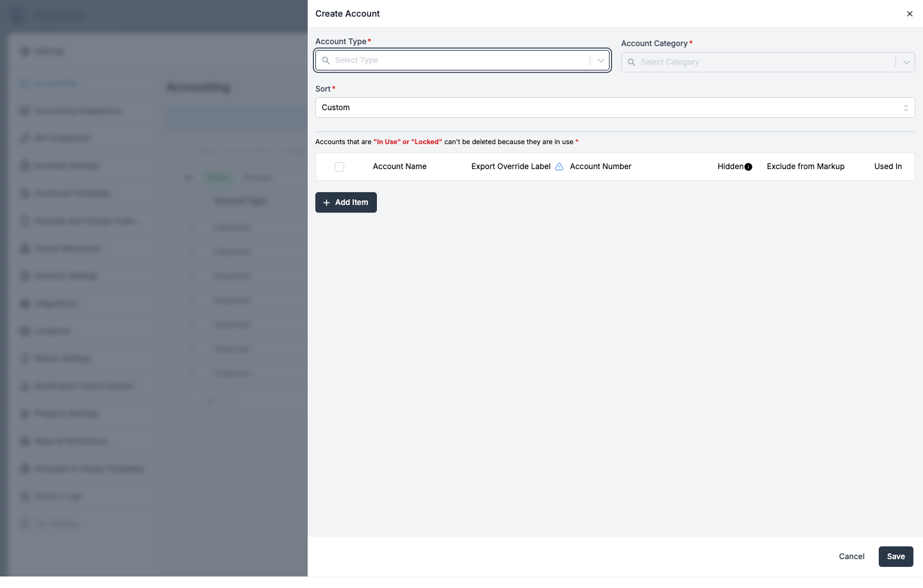Click the warning triangle beside Export Override Label
This screenshot has width=923, height=588.
[x=559, y=167]
